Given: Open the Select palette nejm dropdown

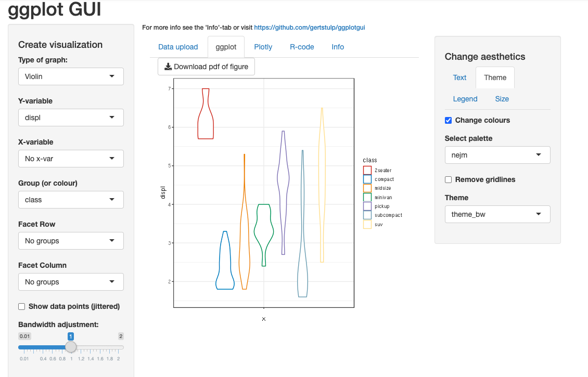Looking at the screenshot, I should [497, 155].
